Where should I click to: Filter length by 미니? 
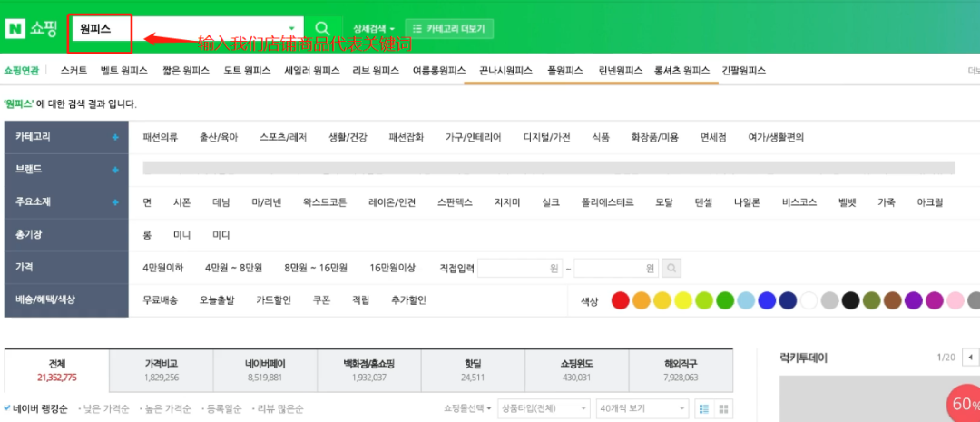181,236
